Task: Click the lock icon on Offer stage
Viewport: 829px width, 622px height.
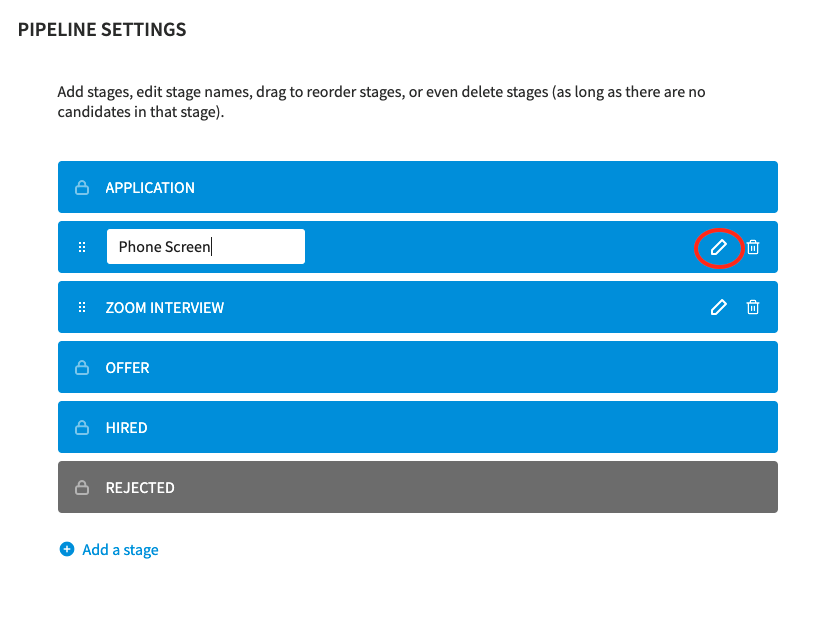Action: tap(82, 368)
